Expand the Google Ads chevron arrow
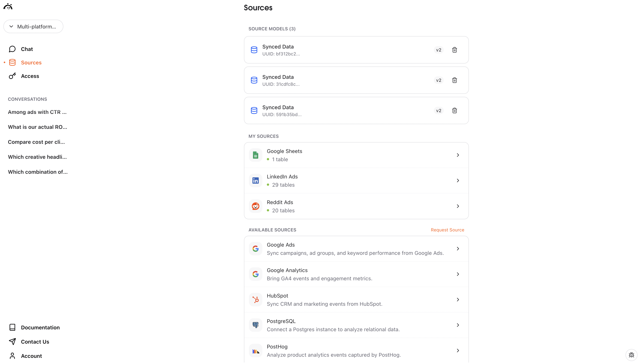 click(458, 249)
